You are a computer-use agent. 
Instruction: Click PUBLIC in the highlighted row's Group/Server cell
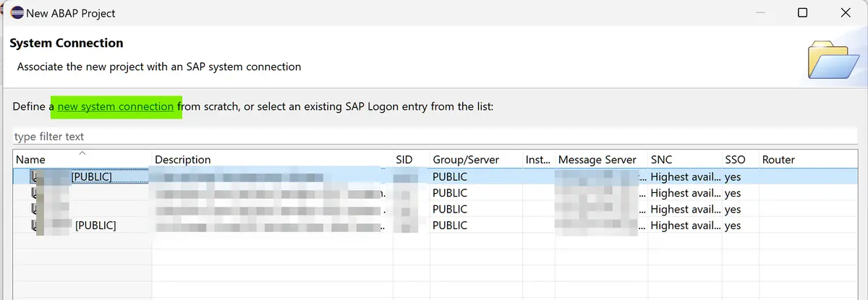450,176
